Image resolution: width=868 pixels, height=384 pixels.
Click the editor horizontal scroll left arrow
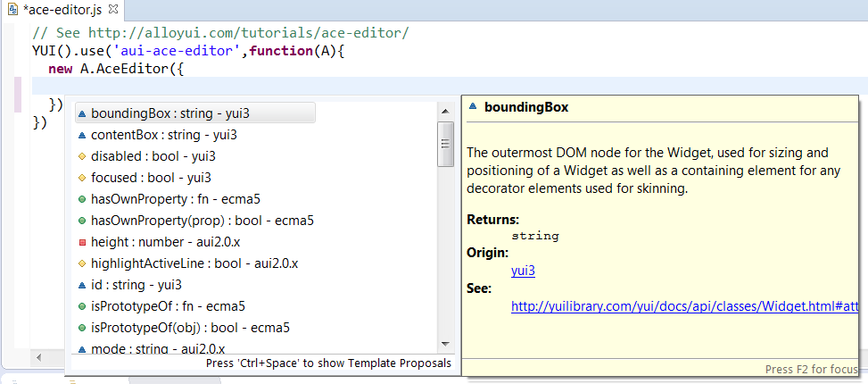coord(38,358)
